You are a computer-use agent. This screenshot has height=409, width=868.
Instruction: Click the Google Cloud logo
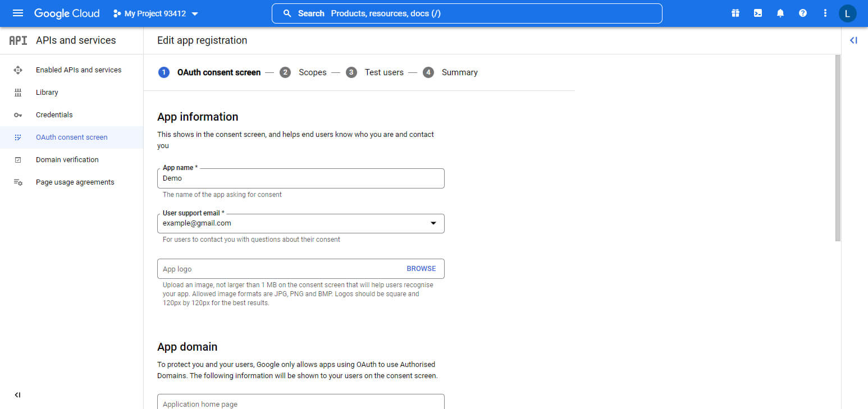tap(67, 13)
